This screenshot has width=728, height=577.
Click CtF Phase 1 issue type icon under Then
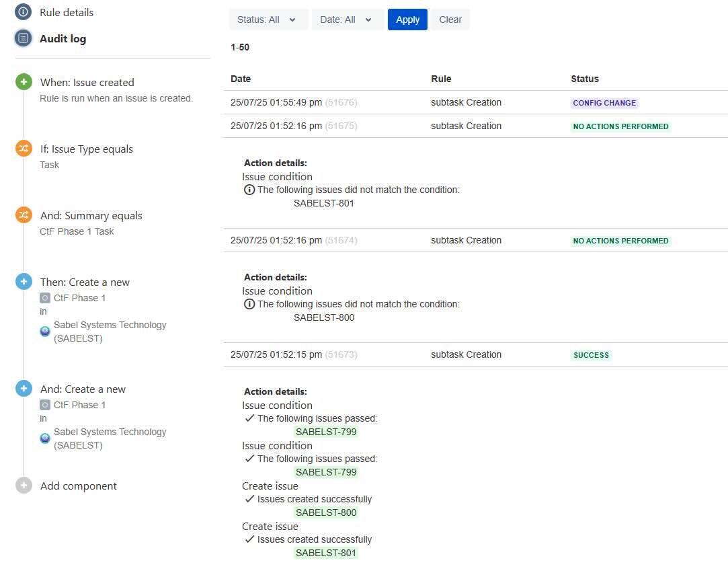point(44,298)
